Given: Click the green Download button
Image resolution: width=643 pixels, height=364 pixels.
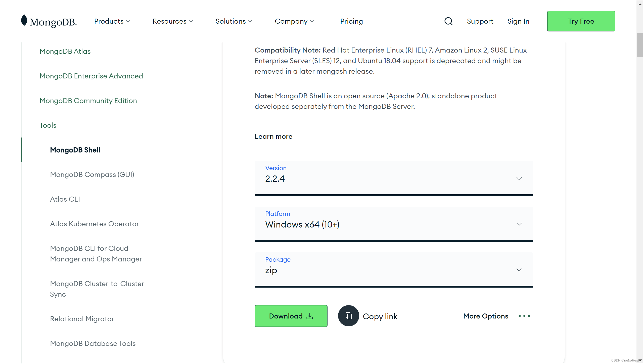Looking at the screenshot, I should (291, 316).
